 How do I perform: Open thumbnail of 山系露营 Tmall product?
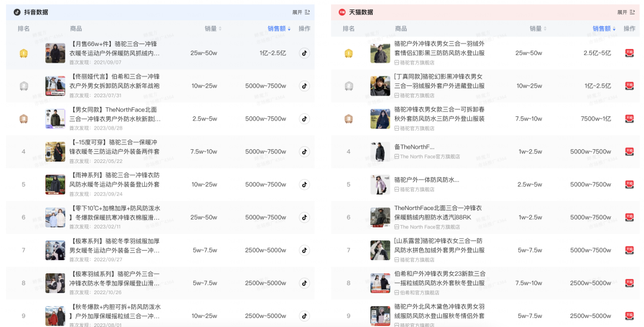click(x=380, y=250)
